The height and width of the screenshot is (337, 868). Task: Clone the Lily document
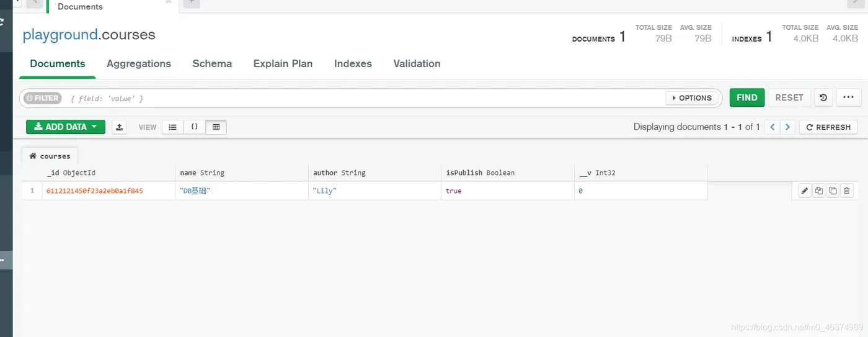[x=833, y=191]
